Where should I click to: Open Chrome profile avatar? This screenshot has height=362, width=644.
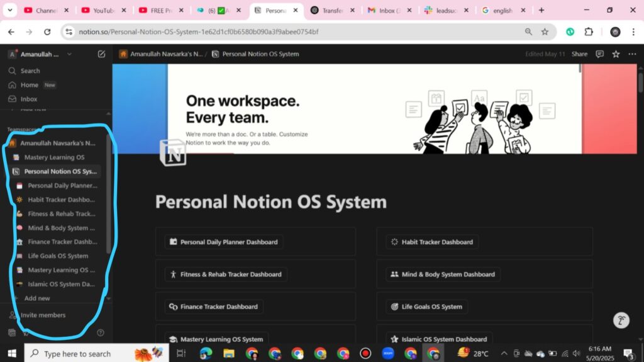click(x=615, y=31)
